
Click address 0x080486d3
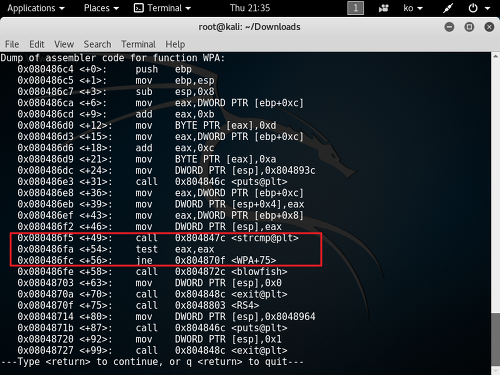(x=45, y=137)
